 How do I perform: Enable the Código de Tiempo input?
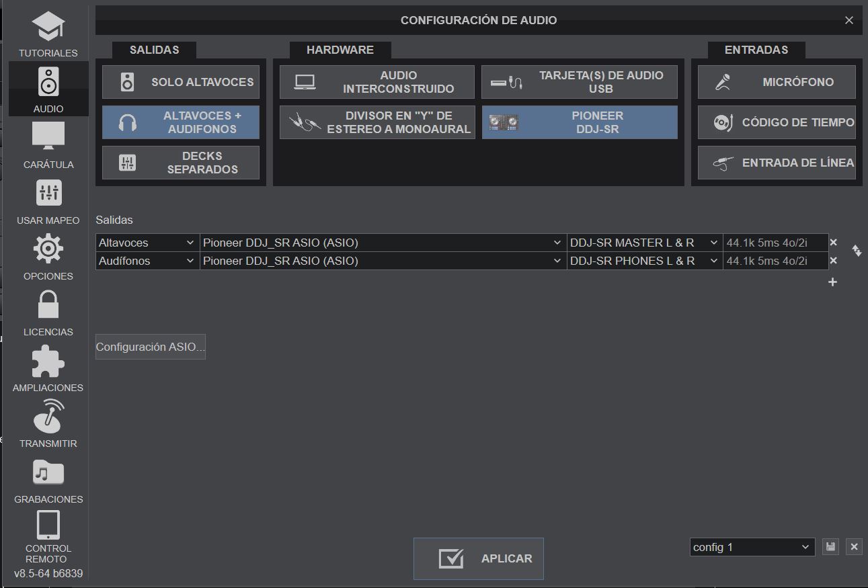tap(777, 122)
